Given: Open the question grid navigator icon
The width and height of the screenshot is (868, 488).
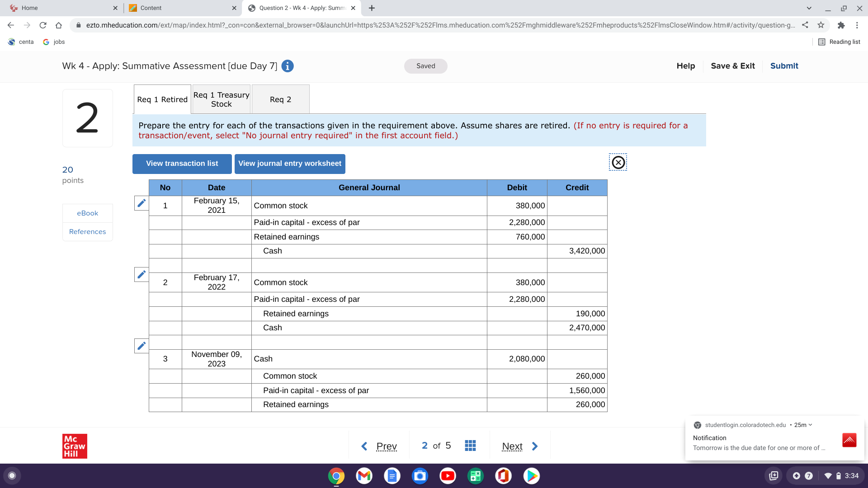Looking at the screenshot, I should pos(470,446).
